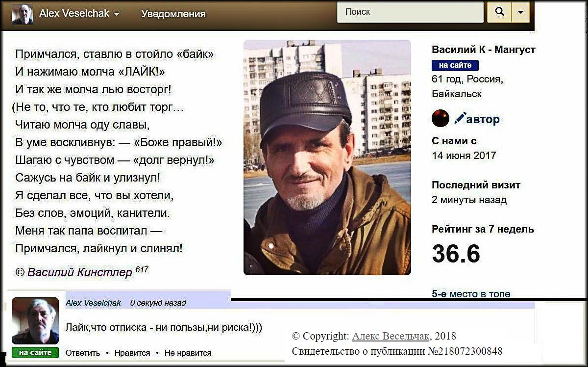Expand the Alex Veselchak account menu

click(x=79, y=14)
